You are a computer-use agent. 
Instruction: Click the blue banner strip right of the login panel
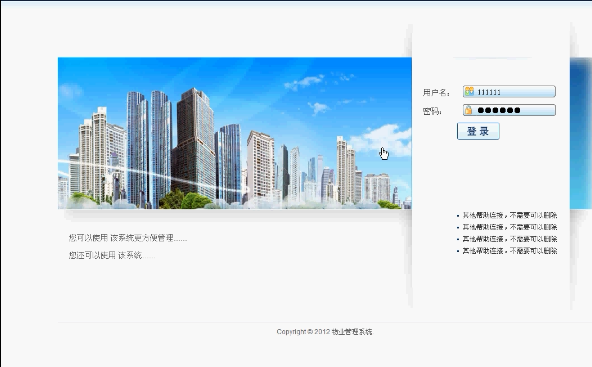pyautogui.click(x=581, y=133)
